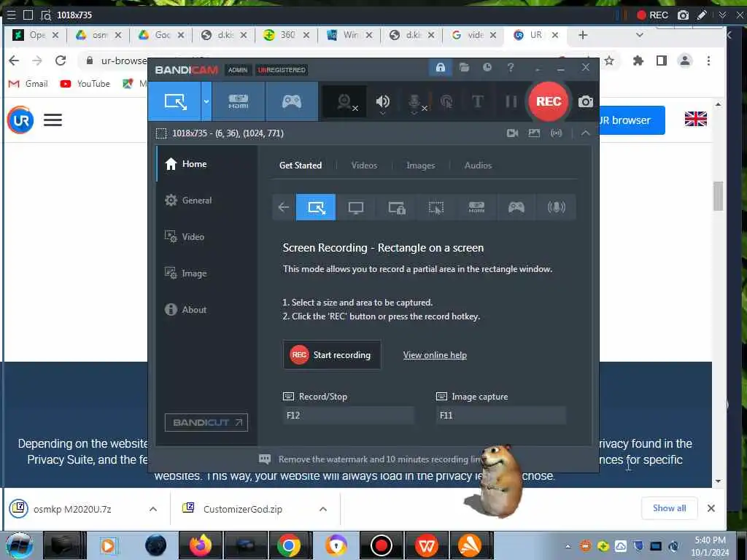Click video camera icon in size bar
Viewport: 747px width, 560px height.
tap(513, 133)
